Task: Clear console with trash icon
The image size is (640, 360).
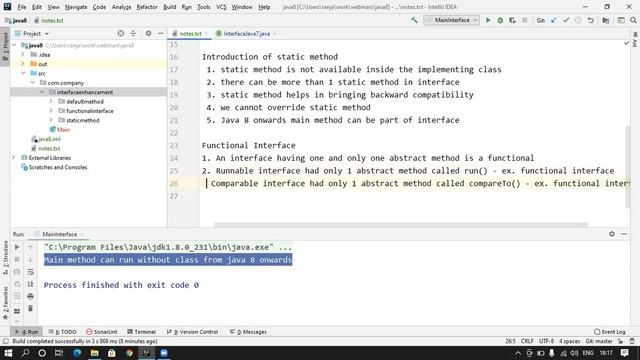Action: pos(30,309)
